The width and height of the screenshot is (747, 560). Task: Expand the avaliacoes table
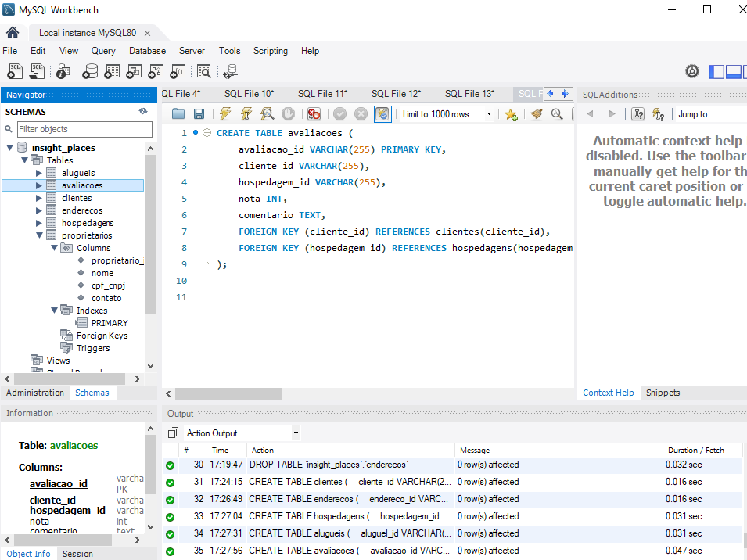pos(39,185)
